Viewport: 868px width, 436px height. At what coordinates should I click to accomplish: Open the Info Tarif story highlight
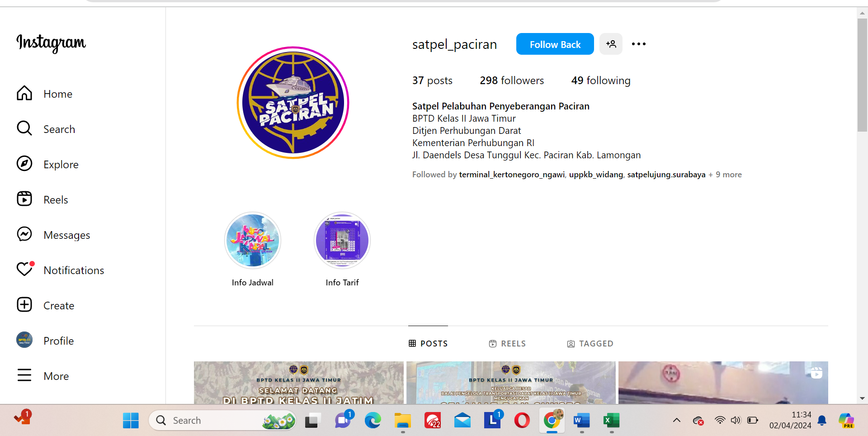tap(342, 241)
